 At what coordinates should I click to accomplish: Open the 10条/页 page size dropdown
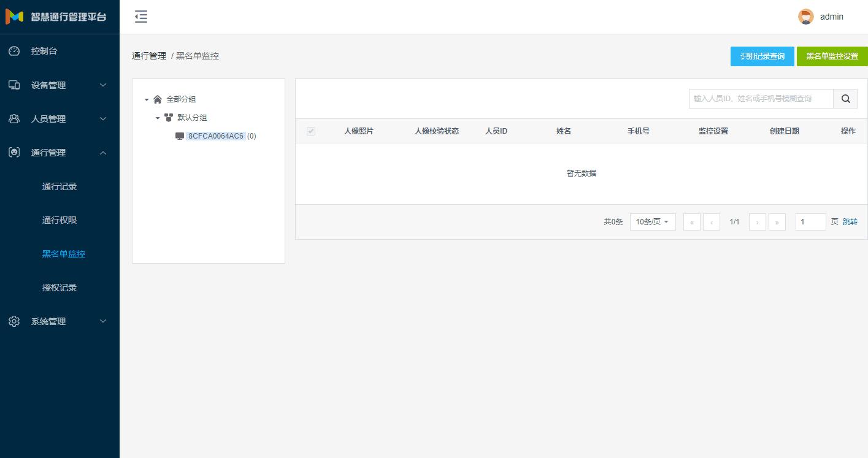(x=652, y=222)
